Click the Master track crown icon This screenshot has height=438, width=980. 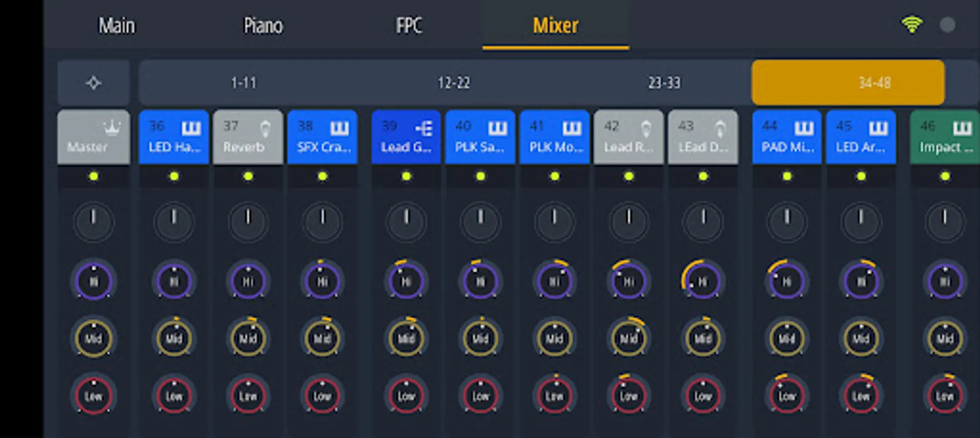[x=112, y=128]
